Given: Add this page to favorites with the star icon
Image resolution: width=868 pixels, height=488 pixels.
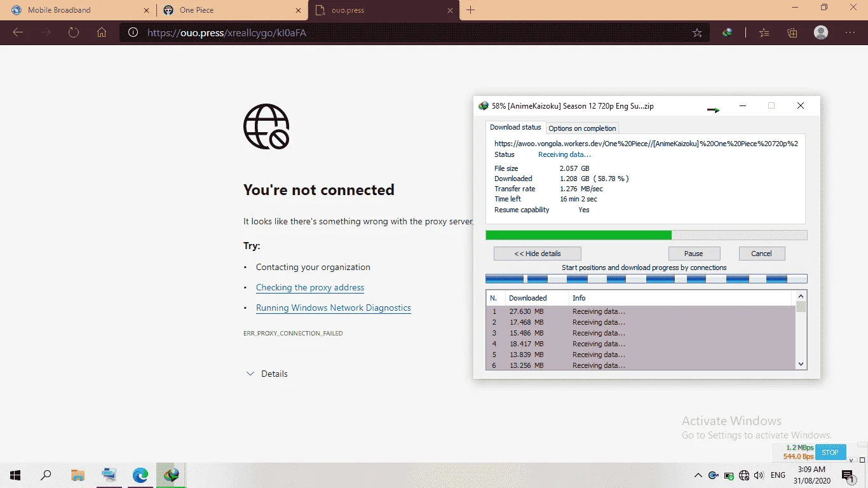Looking at the screenshot, I should pos(697,32).
